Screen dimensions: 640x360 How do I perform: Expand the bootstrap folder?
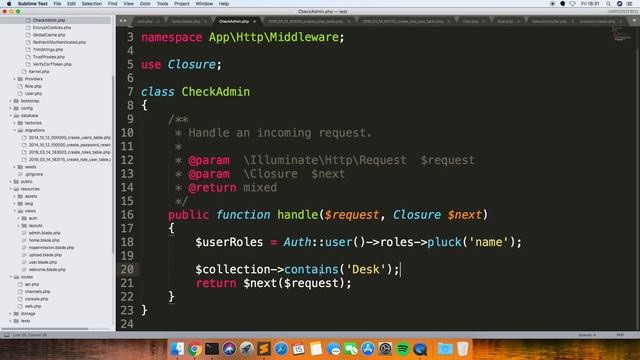click(x=11, y=101)
